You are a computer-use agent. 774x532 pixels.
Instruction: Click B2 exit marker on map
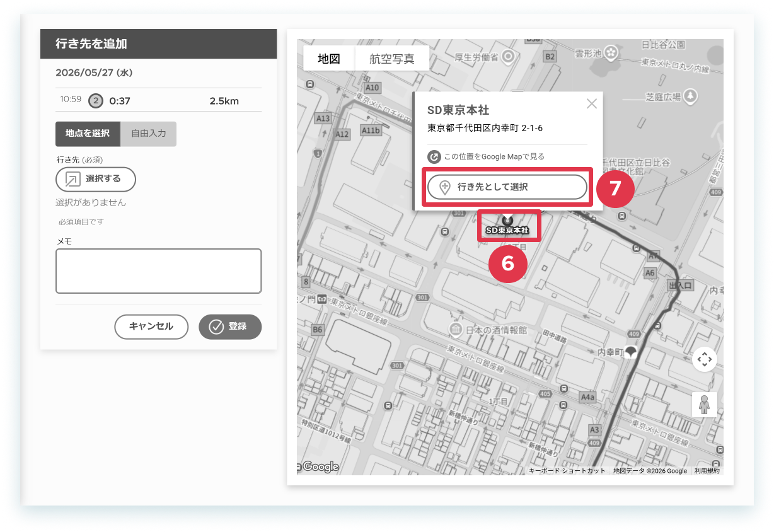550,57
